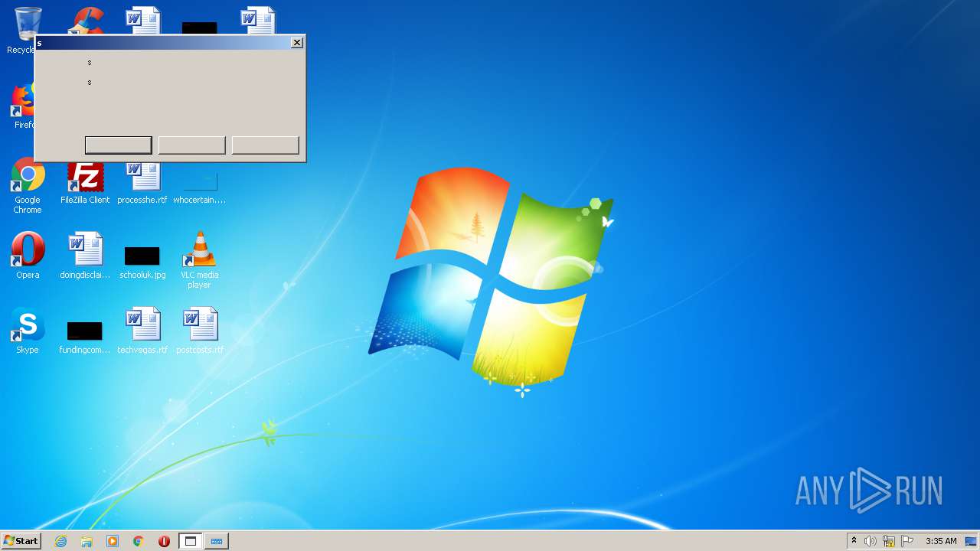980x551 pixels.
Task: Click the 3:35 AM clock
Action: point(941,541)
